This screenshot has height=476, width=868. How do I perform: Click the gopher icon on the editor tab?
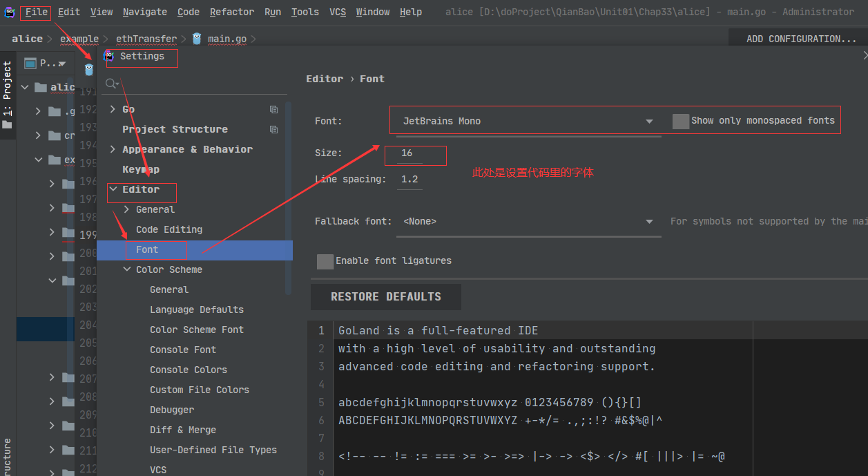pyautogui.click(x=89, y=70)
